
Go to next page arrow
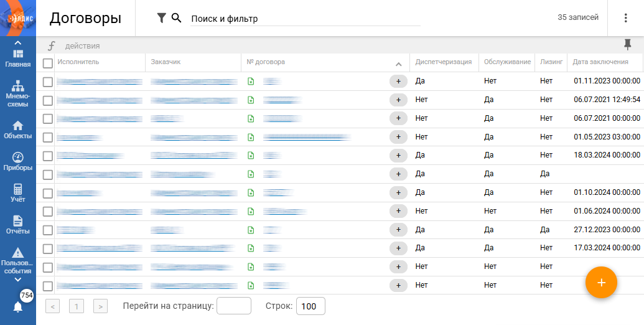100,306
